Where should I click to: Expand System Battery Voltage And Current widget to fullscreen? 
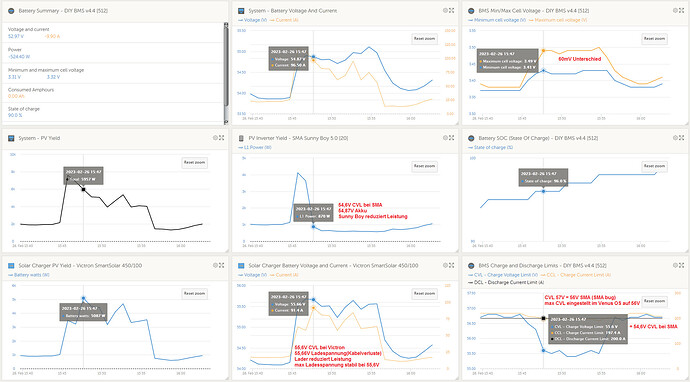(451, 10)
